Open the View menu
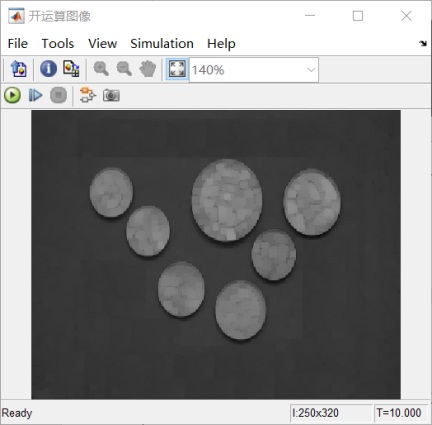Screen dimensions: 432x425 point(102,44)
